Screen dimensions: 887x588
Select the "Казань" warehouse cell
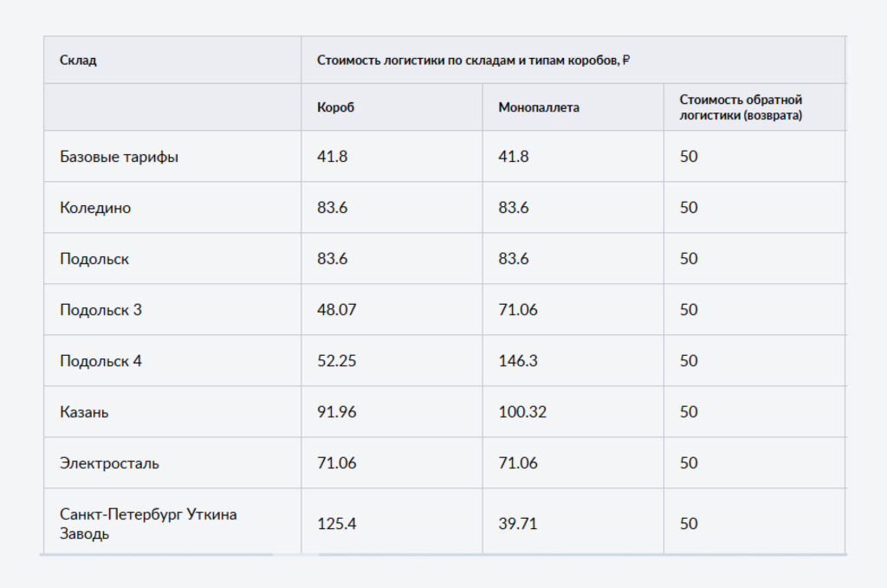84,411
